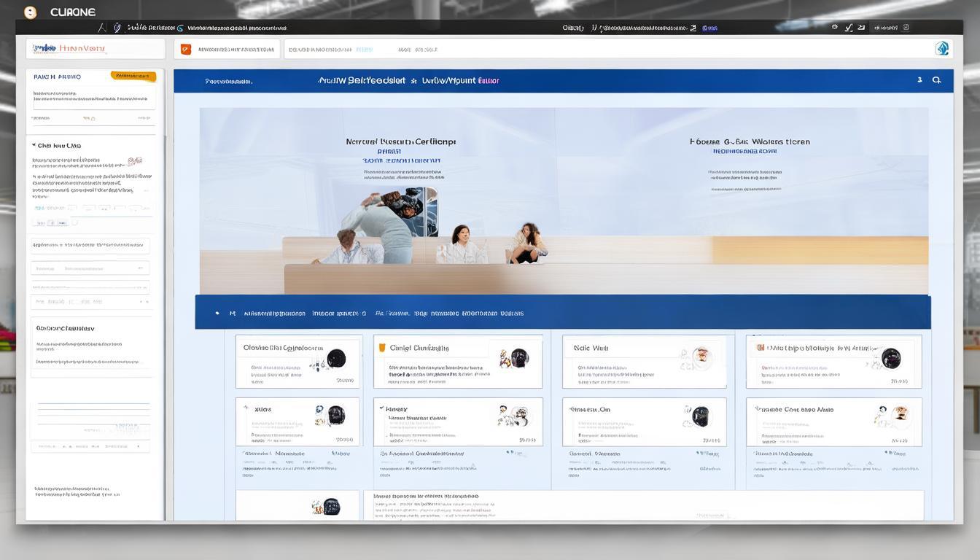Screen dimensions: 980x560
Task: Click the orange shield icon on second card
Action: (381, 348)
